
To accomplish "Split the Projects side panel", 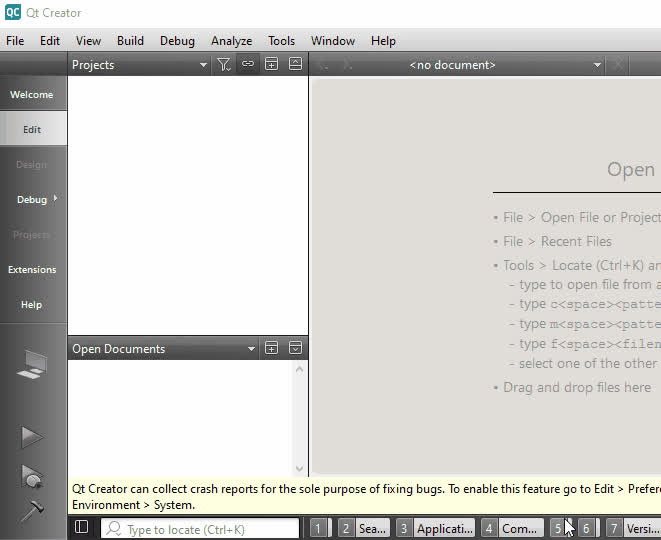I will [271, 64].
